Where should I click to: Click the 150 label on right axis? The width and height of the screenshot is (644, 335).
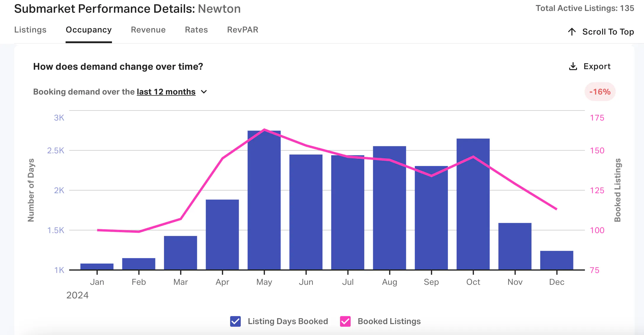pyautogui.click(x=597, y=151)
